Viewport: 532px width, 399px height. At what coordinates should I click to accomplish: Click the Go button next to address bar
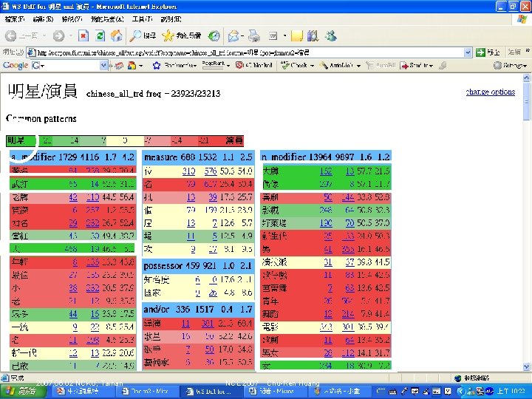click(x=488, y=52)
